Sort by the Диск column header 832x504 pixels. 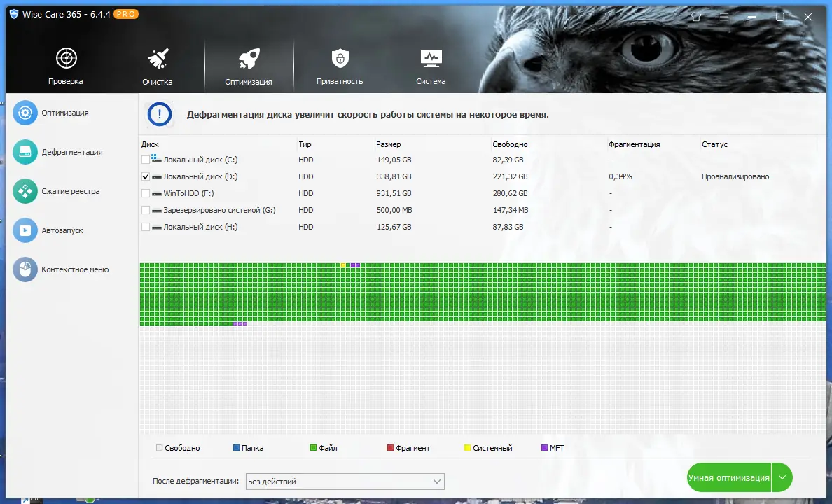(x=150, y=144)
